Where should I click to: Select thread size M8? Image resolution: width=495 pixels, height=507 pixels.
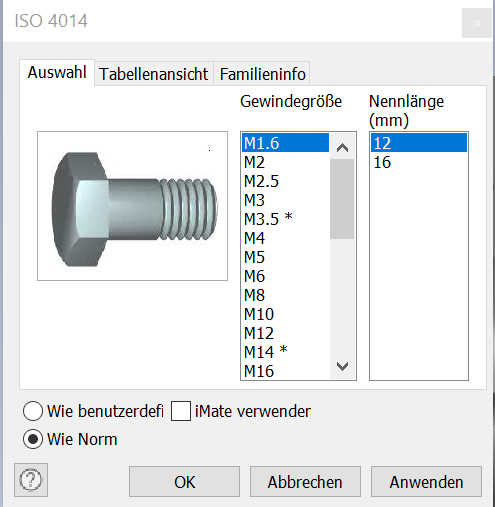click(285, 295)
